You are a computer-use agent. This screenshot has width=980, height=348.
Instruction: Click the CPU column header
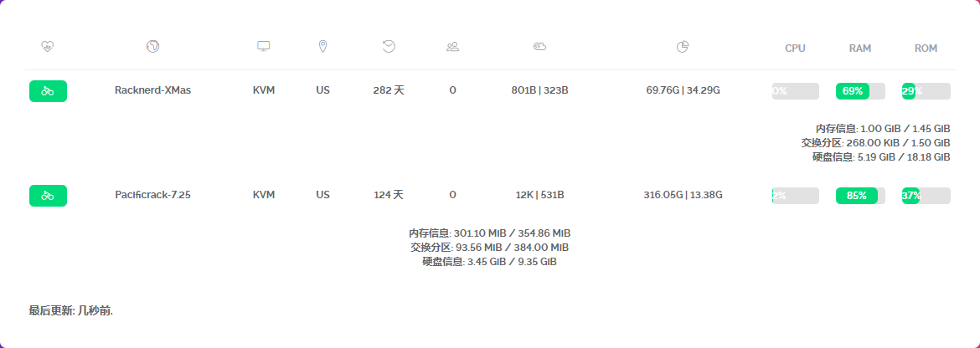795,48
